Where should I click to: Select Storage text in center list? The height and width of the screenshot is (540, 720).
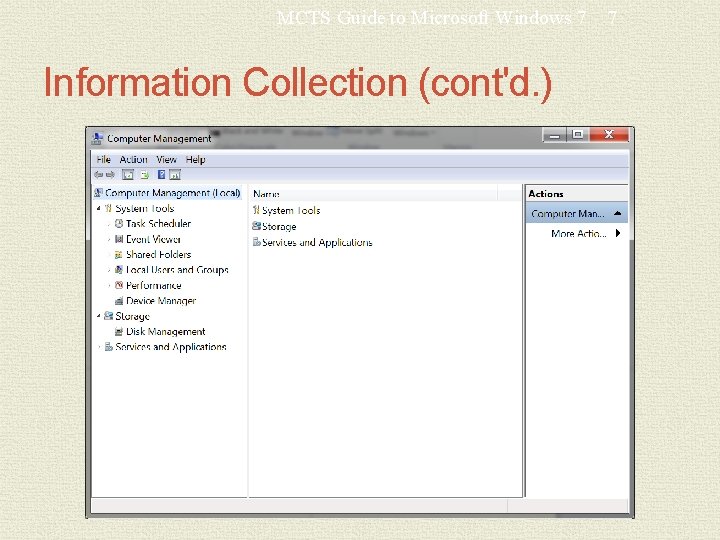[x=279, y=226]
